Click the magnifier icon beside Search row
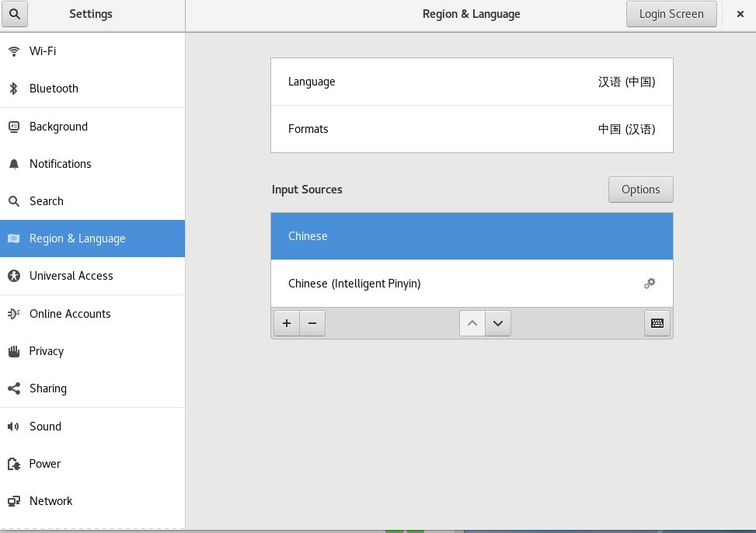This screenshot has width=756, height=533. tap(14, 201)
